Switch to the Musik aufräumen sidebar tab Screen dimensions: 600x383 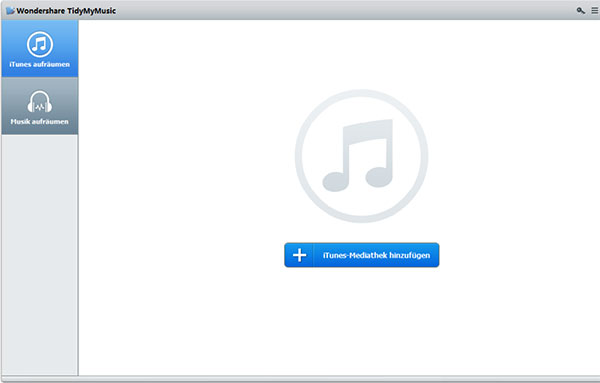pyautogui.click(x=40, y=106)
